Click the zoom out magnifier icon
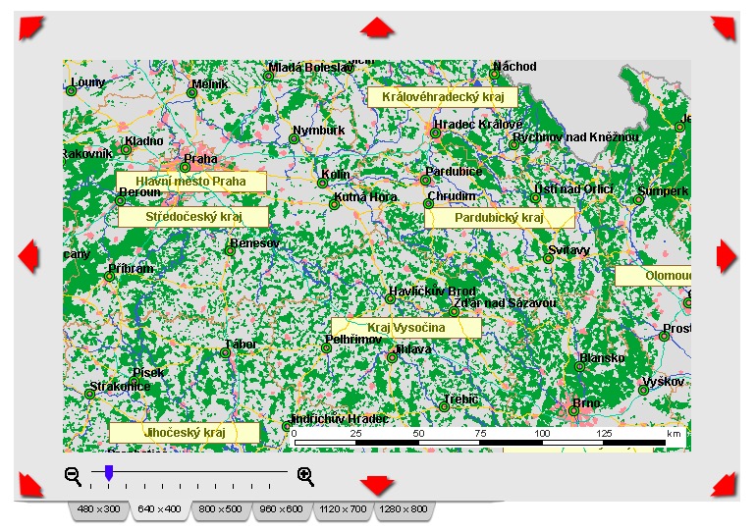The height and width of the screenshot is (532, 756). pyautogui.click(x=74, y=476)
